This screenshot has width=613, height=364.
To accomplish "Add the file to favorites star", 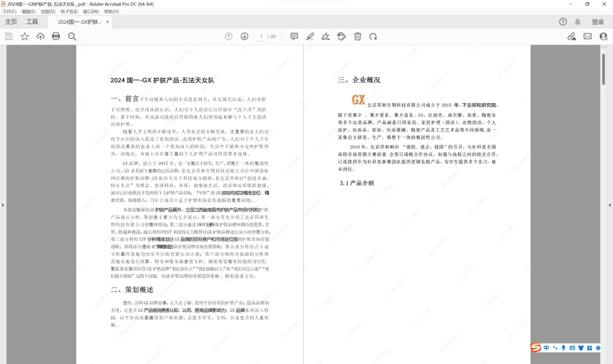I will click(24, 36).
